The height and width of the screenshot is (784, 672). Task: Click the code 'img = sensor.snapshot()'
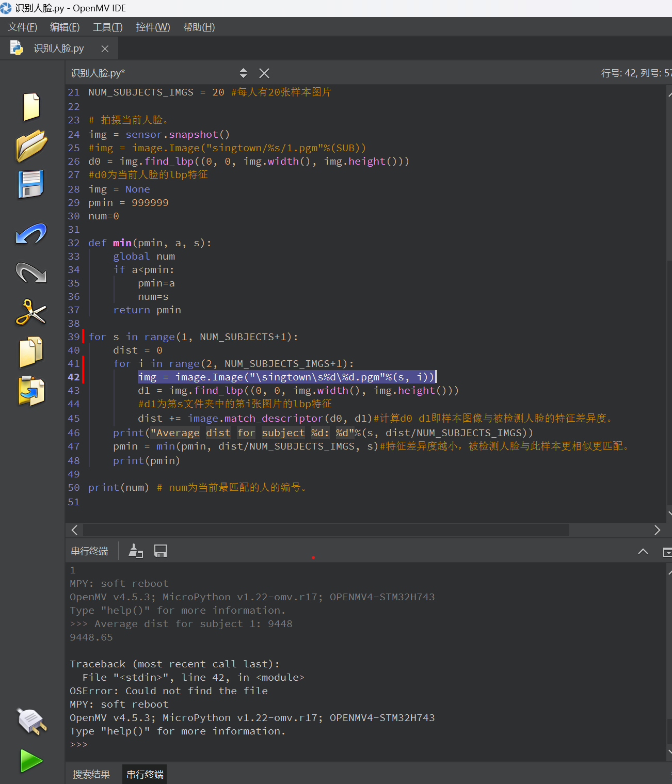[x=159, y=134]
